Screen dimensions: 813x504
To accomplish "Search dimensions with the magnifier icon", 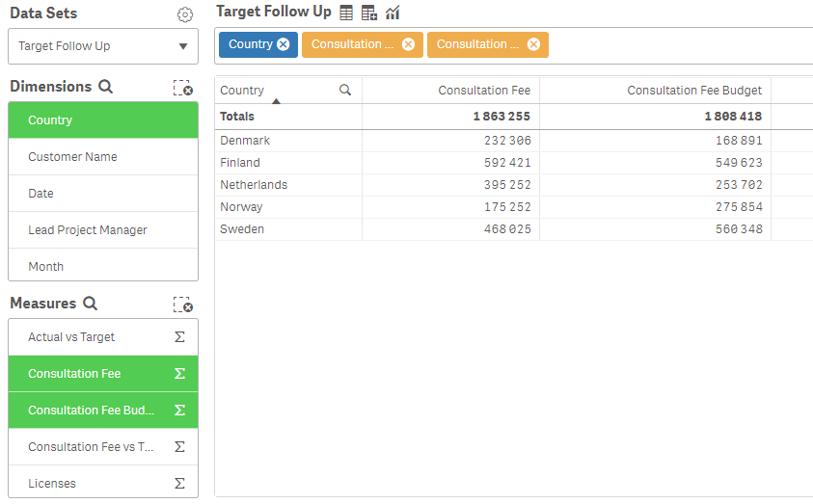I will click(106, 87).
